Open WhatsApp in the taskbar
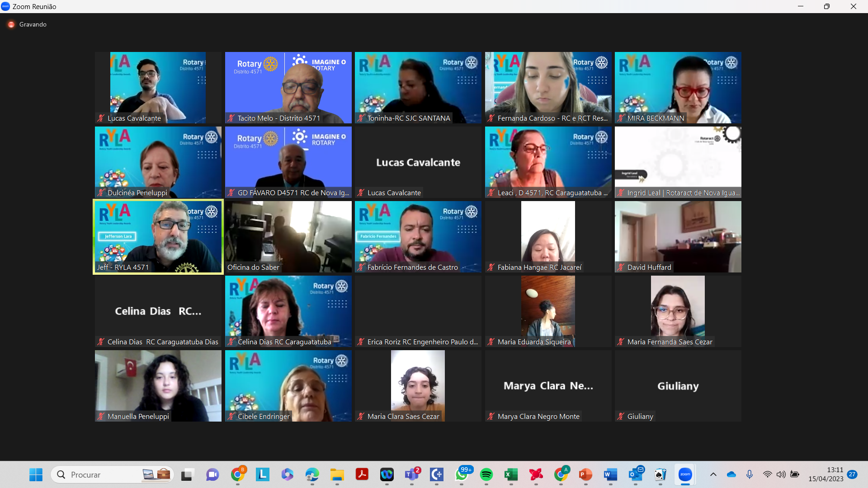 (462, 474)
